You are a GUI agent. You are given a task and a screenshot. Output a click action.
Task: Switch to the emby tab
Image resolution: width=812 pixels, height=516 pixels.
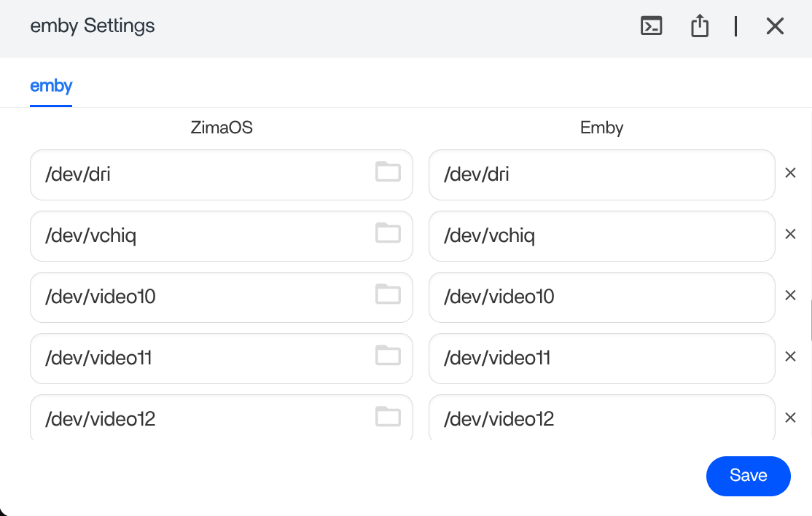[x=51, y=86]
